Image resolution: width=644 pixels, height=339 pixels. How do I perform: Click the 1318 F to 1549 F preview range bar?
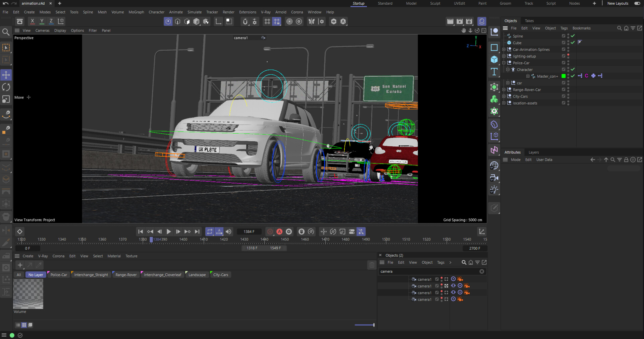(264, 248)
